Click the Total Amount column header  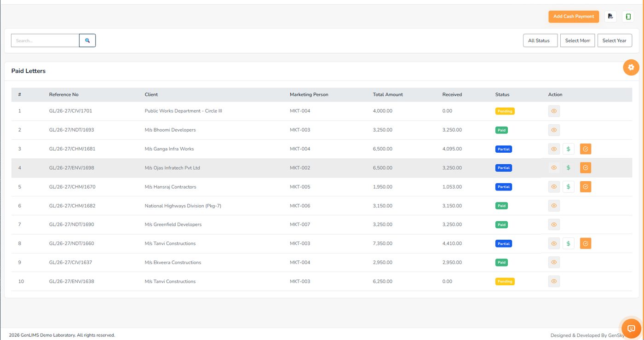coord(388,94)
